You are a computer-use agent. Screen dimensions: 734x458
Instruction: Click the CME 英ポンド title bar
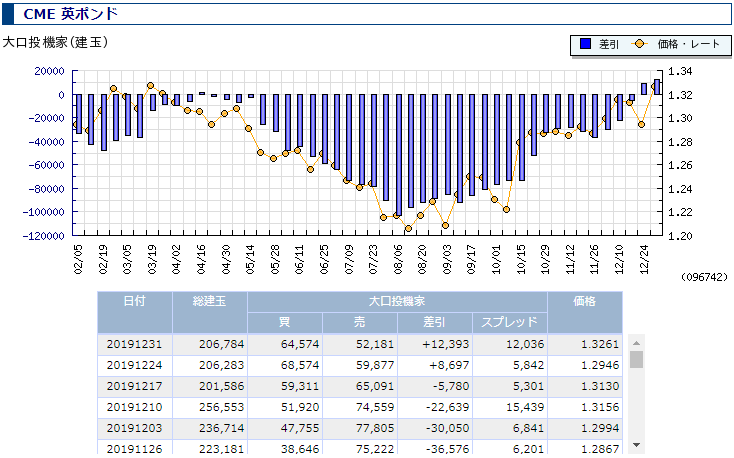[x=367, y=14]
